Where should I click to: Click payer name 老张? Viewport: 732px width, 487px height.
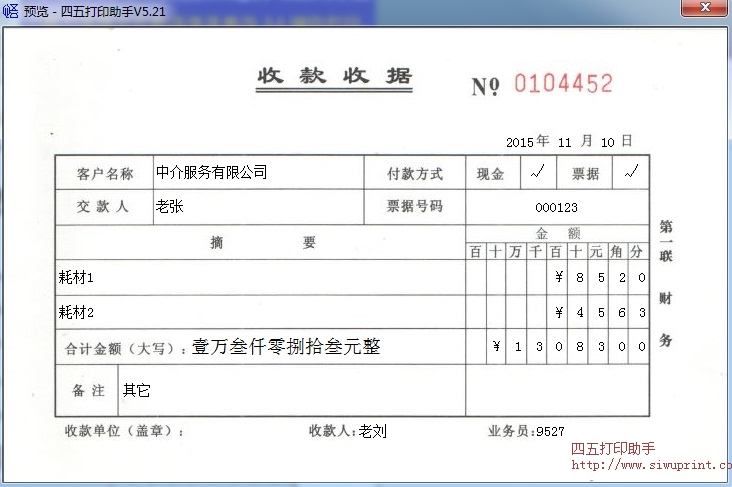point(169,206)
